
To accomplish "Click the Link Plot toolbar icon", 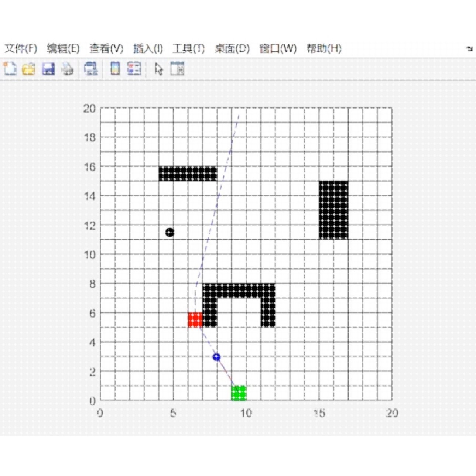I will (91, 69).
